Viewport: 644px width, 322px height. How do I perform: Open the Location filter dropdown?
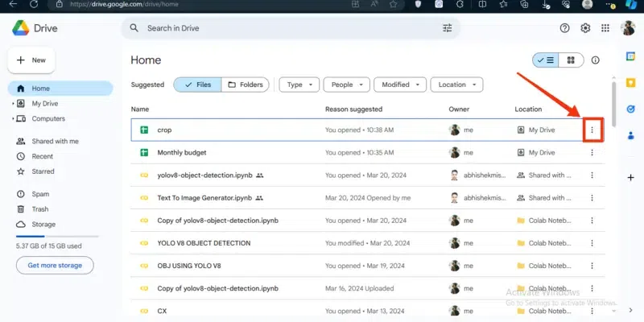(456, 85)
